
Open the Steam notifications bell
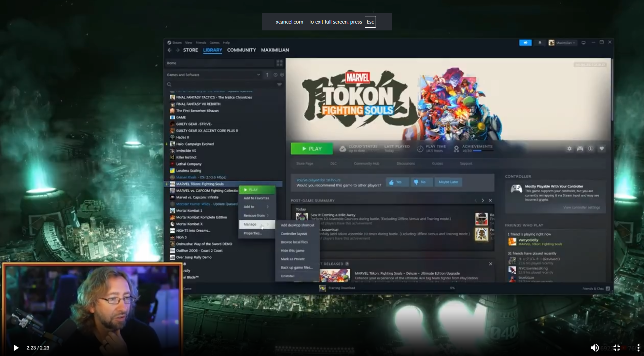click(x=540, y=43)
